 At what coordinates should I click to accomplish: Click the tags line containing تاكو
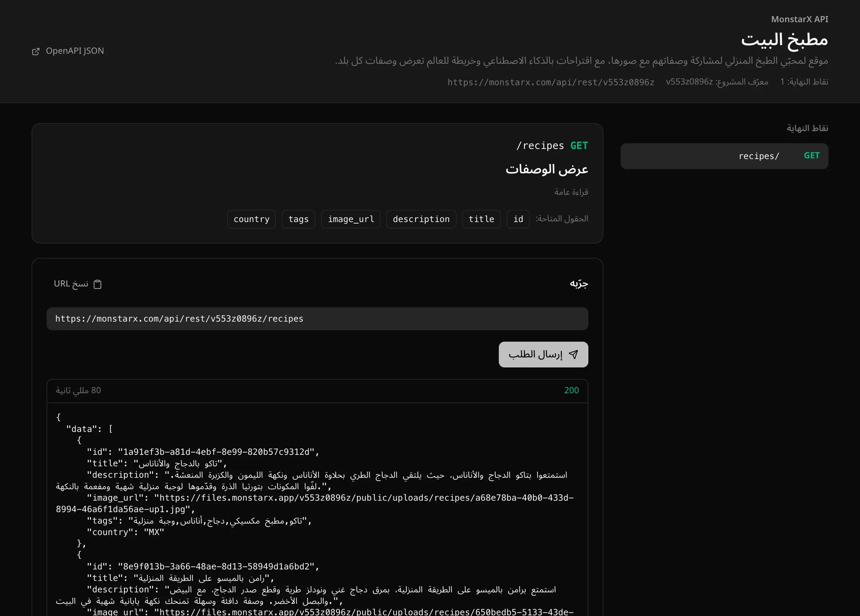coord(199,521)
